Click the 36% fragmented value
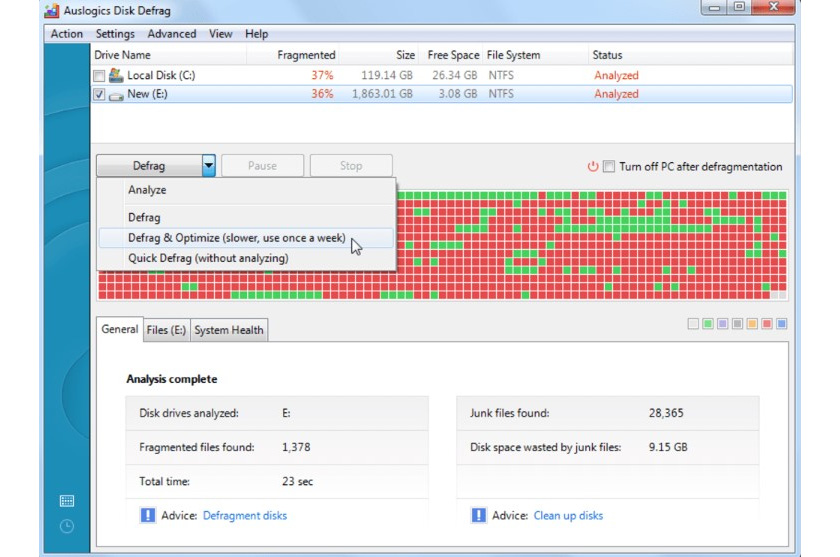840x557 pixels. [322, 94]
